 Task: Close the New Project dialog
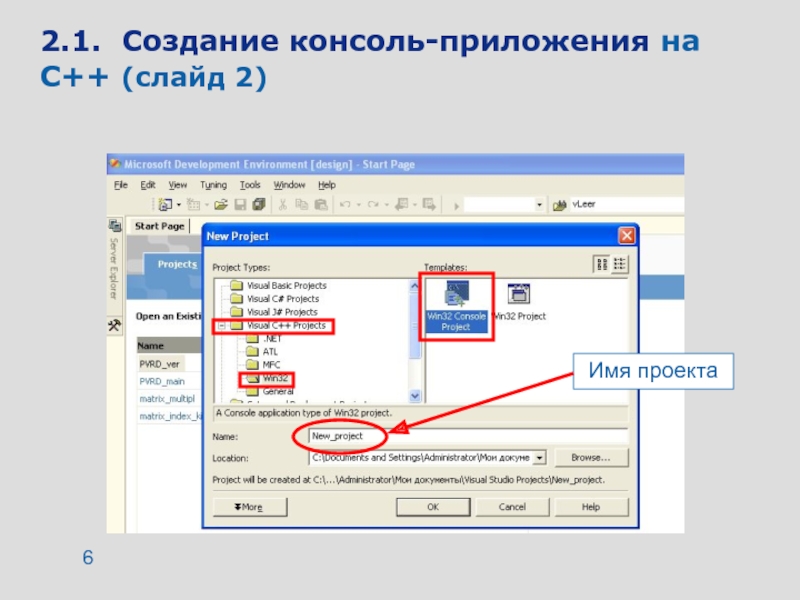[627, 236]
